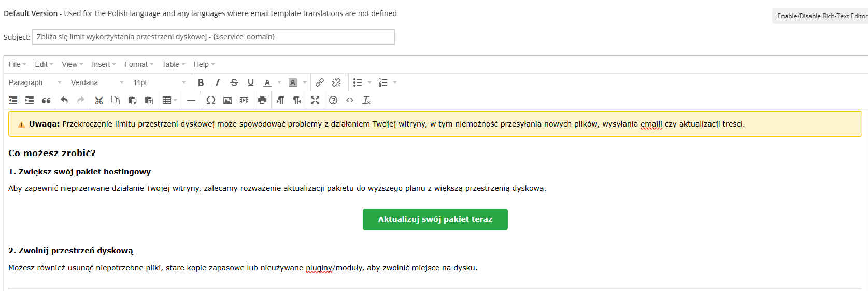Screen dimensions: 868x291
Task: Insert a horizontal line
Action: point(191,100)
